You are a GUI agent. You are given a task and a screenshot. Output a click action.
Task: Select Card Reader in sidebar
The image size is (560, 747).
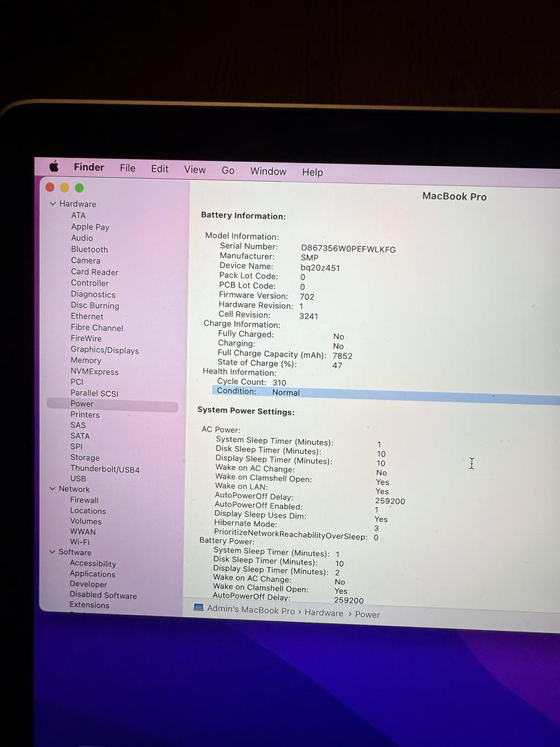(95, 272)
